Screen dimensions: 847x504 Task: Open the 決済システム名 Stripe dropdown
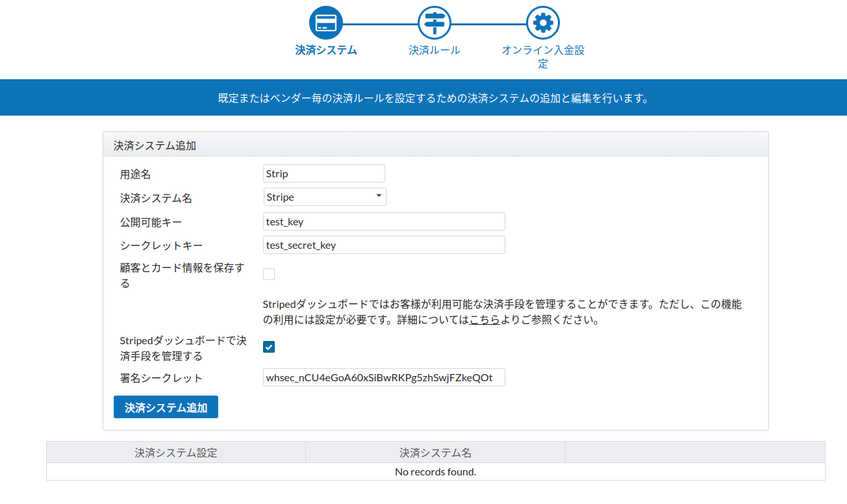325,197
